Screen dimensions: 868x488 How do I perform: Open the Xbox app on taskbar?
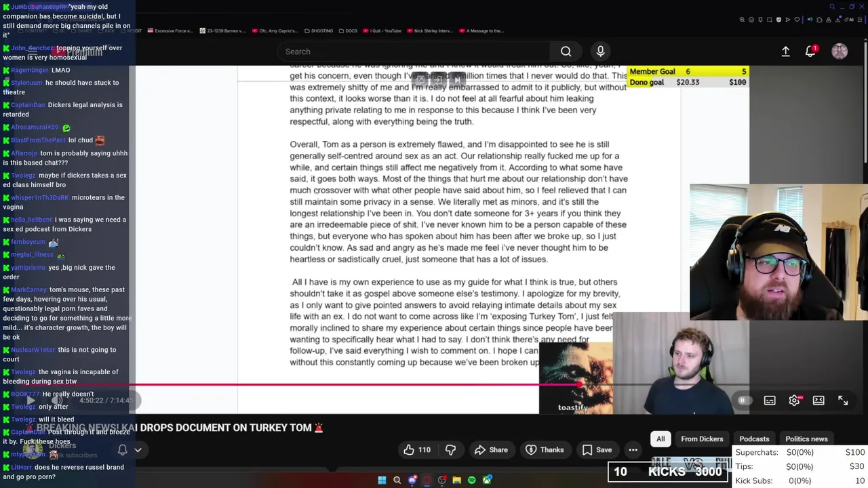487,480
